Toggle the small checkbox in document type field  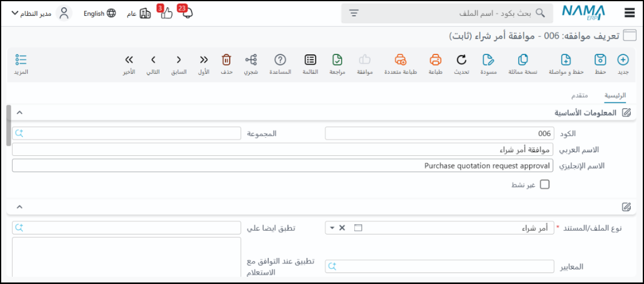pyautogui.click(x=358, y=228)
